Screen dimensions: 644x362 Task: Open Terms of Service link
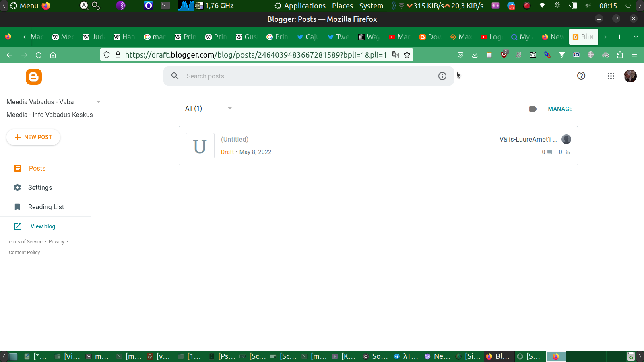[x=25, y=242]
